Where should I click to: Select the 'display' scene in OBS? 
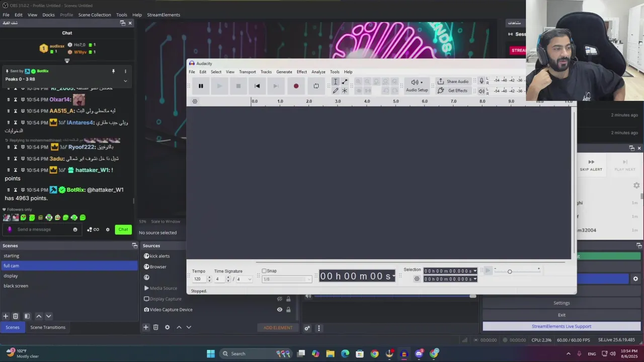(69, 276)
